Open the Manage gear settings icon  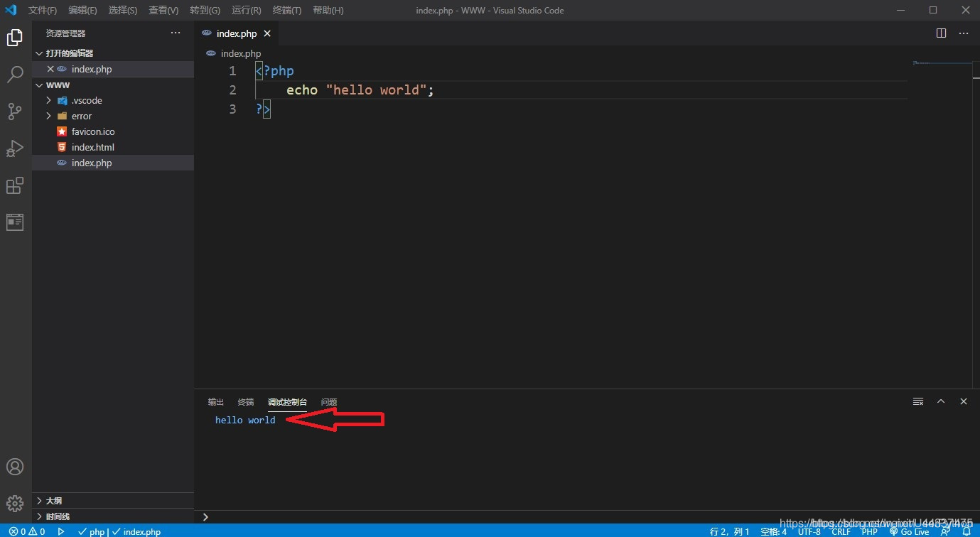point(15,503)
